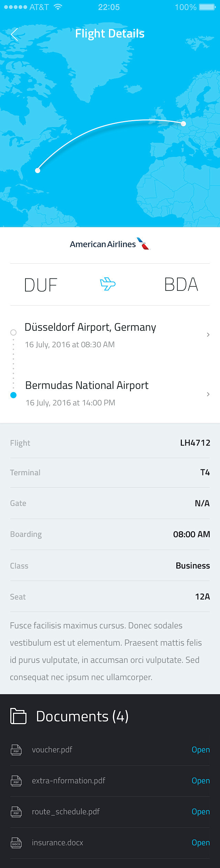The image size is (220, 868).
Task: Select the DUF airport code
Action: (41, 285)
